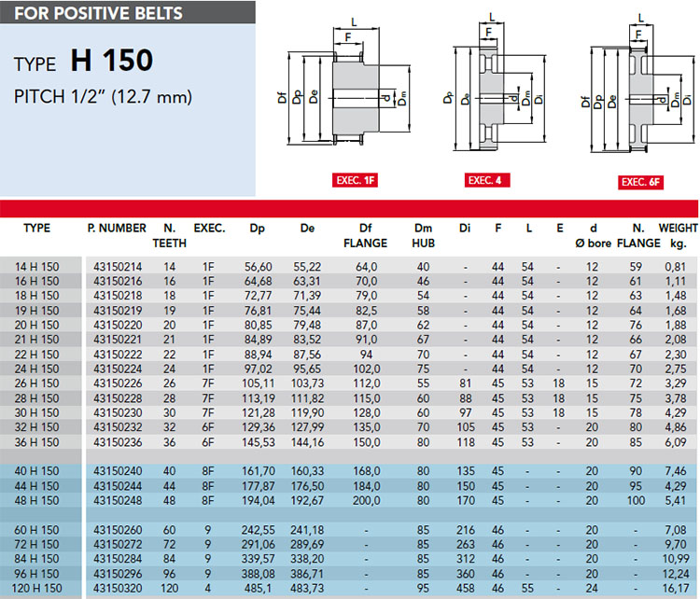Image resolution: width=700 pixels, height=599 pixels.
Task: Click the WEIGHT kg. column header
Action: [x=679, y=236]
